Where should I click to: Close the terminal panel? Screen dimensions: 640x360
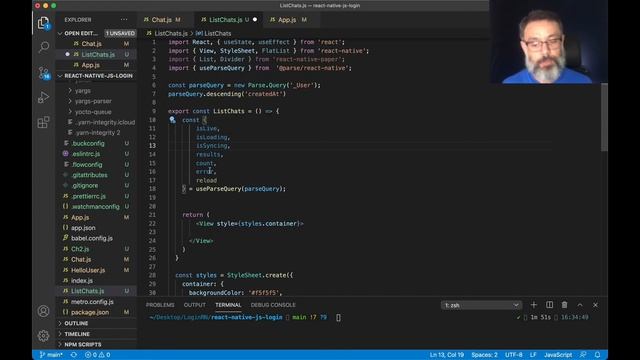click(x=596, y=305)
